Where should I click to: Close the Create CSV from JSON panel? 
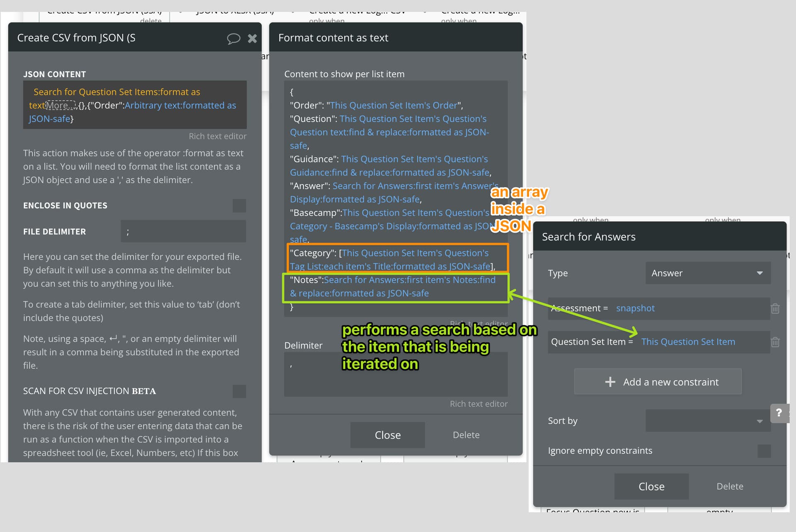coord(252,39)
